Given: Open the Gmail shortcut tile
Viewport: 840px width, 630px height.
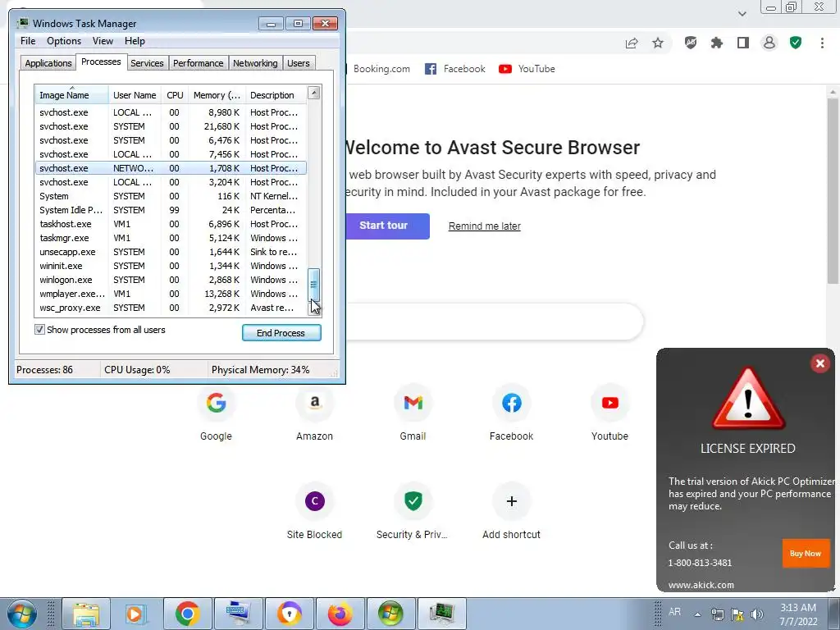Looking at the screenshot, I should click(413, 413).
